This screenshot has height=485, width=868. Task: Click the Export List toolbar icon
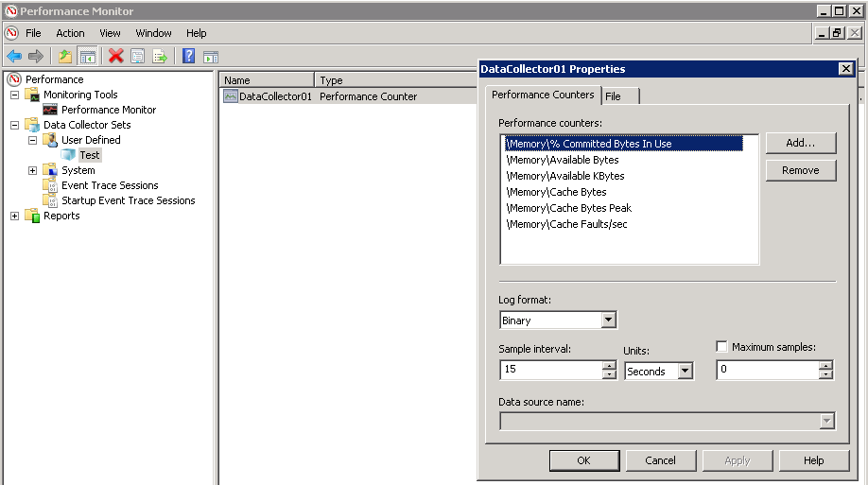coord(160,57)
